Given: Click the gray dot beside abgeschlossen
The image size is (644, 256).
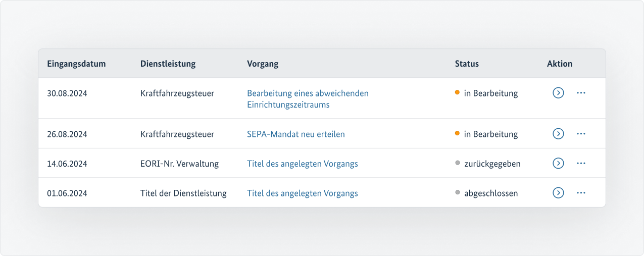Looking at the screenshot, I should (x=457, y=192).
